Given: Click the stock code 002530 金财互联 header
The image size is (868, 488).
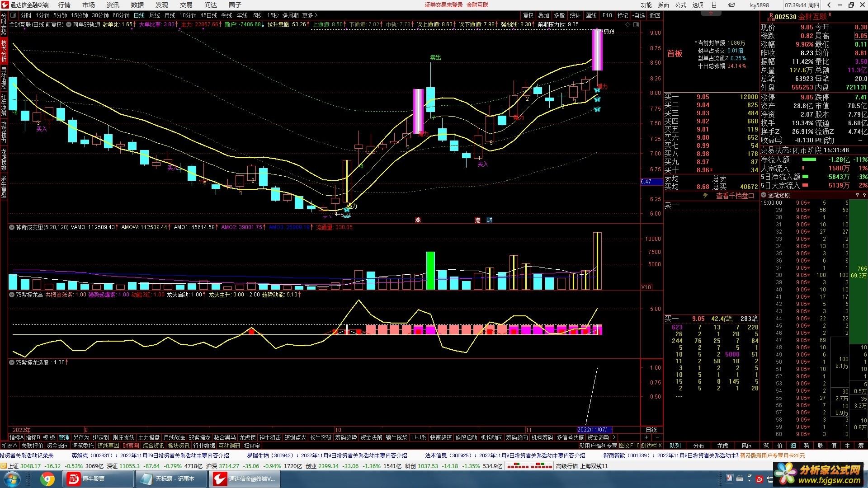Looking at the screenshot, I should tap(801, 17).
